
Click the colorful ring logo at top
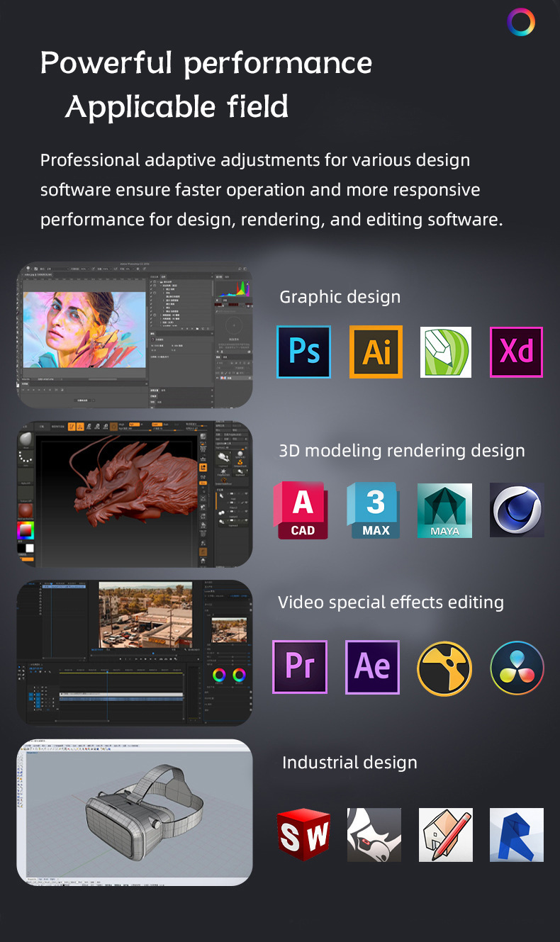click(x=521, y=23)
